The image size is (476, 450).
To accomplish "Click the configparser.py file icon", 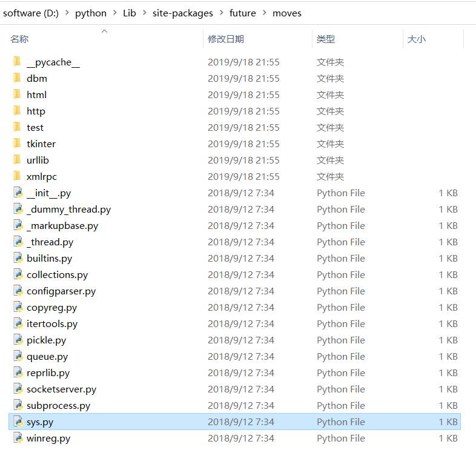I will pos(18,291).
